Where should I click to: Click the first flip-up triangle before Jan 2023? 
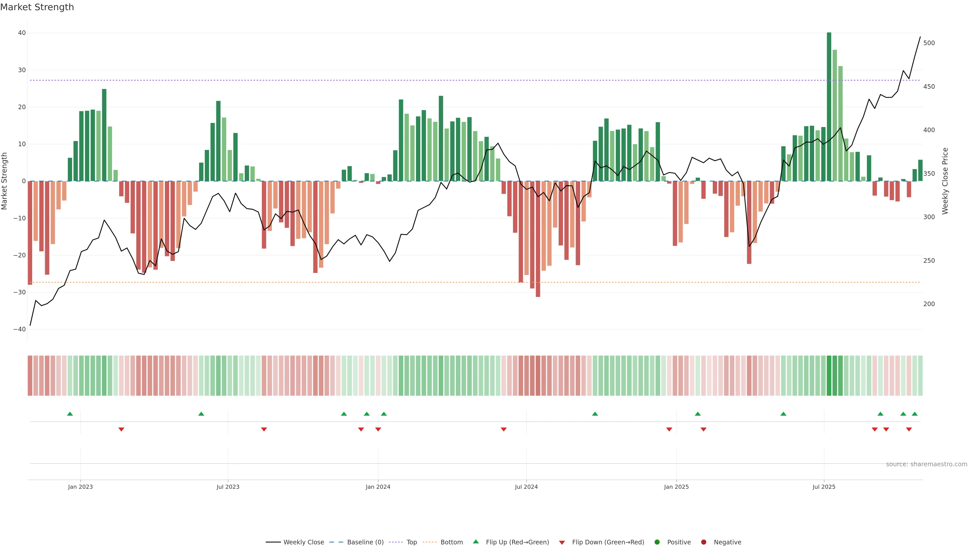[x=70, y=414]
